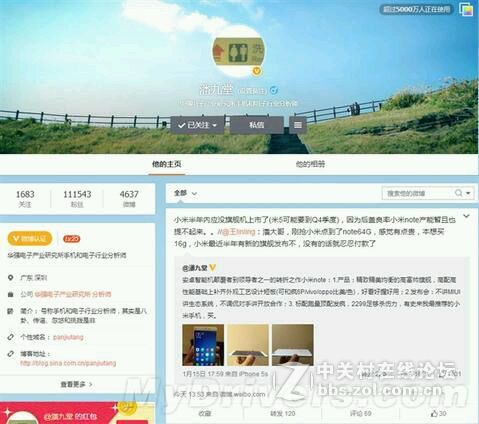
Task: Click the orange LV20 level badge
Action: (x=72, y=239)
